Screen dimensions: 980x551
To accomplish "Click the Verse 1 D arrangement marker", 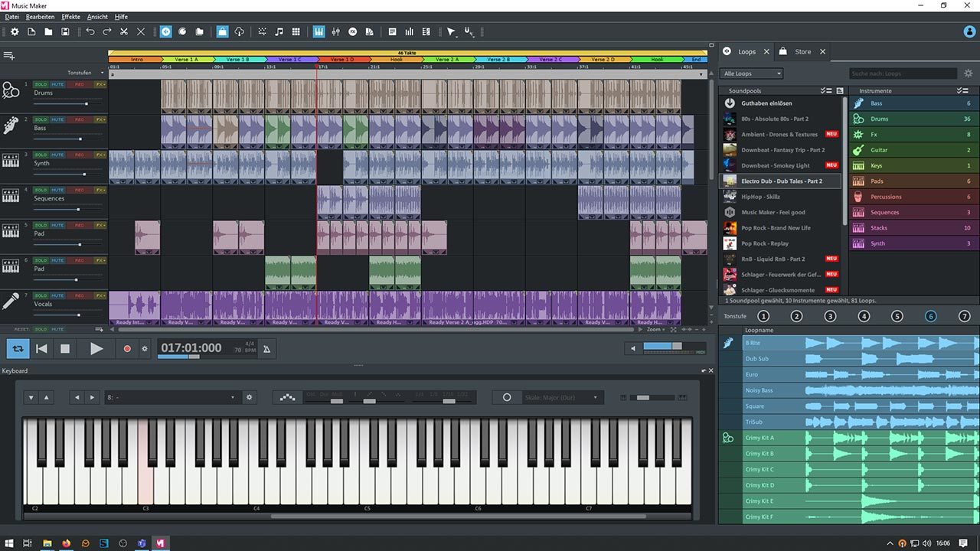I will click(342, 59).
